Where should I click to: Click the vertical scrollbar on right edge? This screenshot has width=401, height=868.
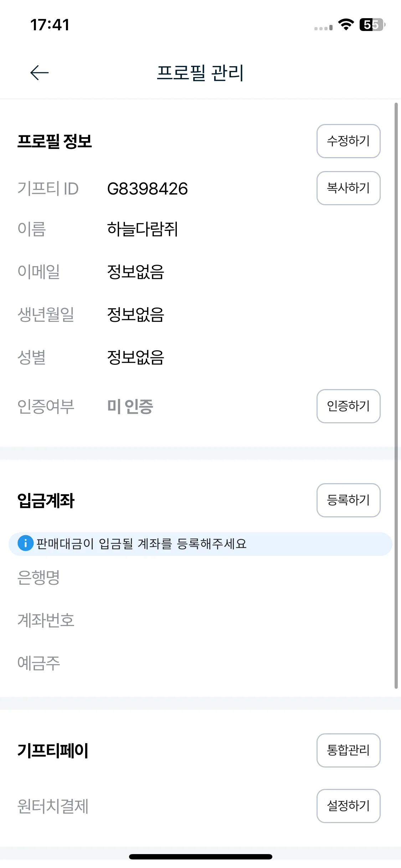pyautogui.click(x=396, y=396)
